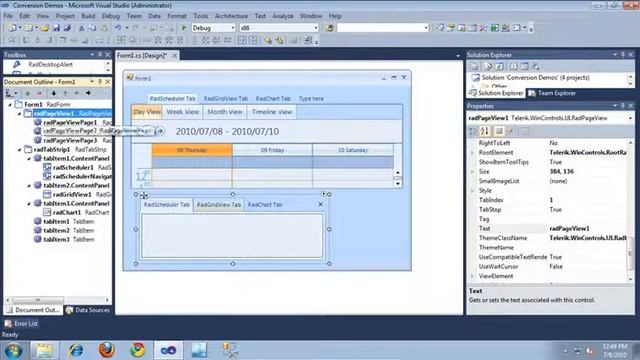
Task: Select Month View in the scheduler
Action: coord(225,112)
